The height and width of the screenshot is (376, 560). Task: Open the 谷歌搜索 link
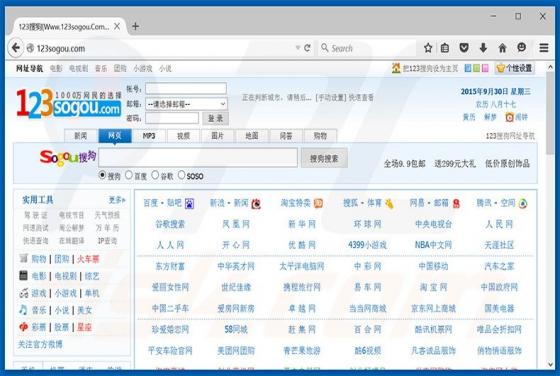point(170,224)
